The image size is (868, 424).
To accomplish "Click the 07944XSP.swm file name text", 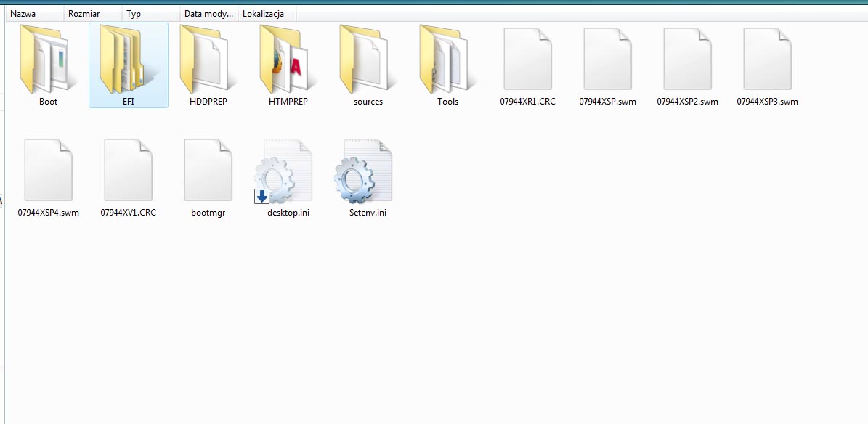I will (607, 102).
